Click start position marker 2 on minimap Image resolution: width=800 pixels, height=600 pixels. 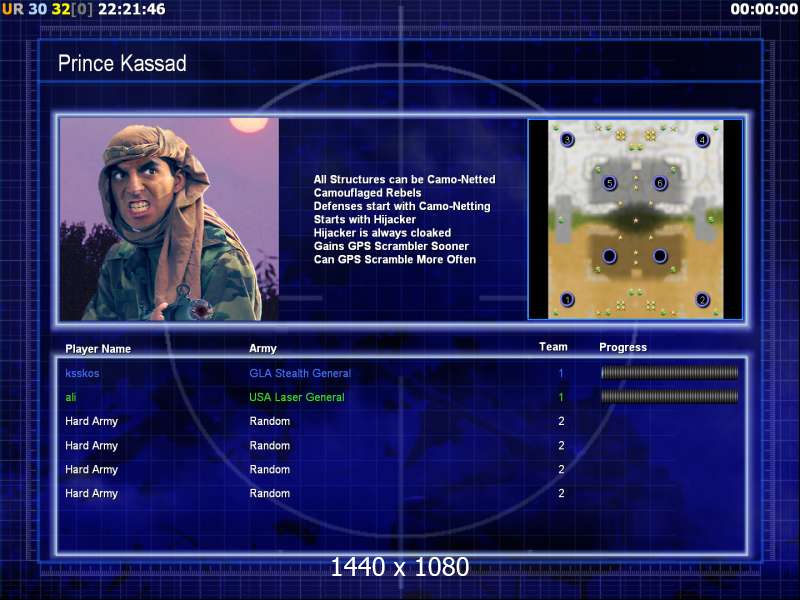point(702,299)
